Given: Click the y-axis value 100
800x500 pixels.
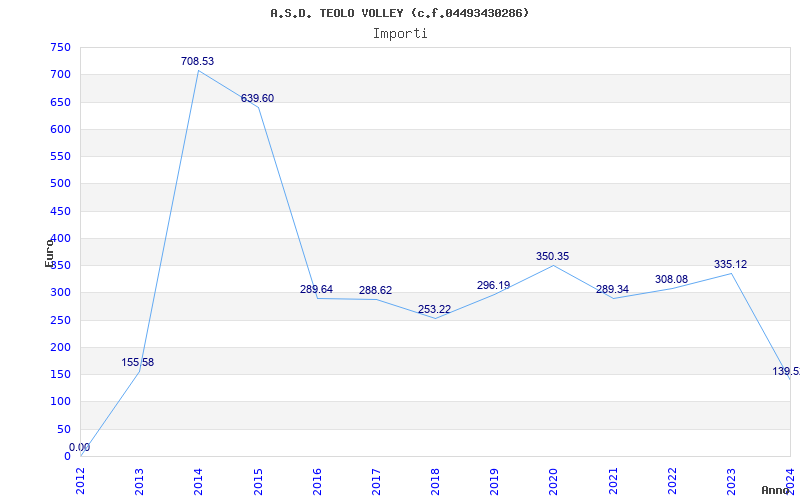Looking at the screenshot, I should point(60,402).
